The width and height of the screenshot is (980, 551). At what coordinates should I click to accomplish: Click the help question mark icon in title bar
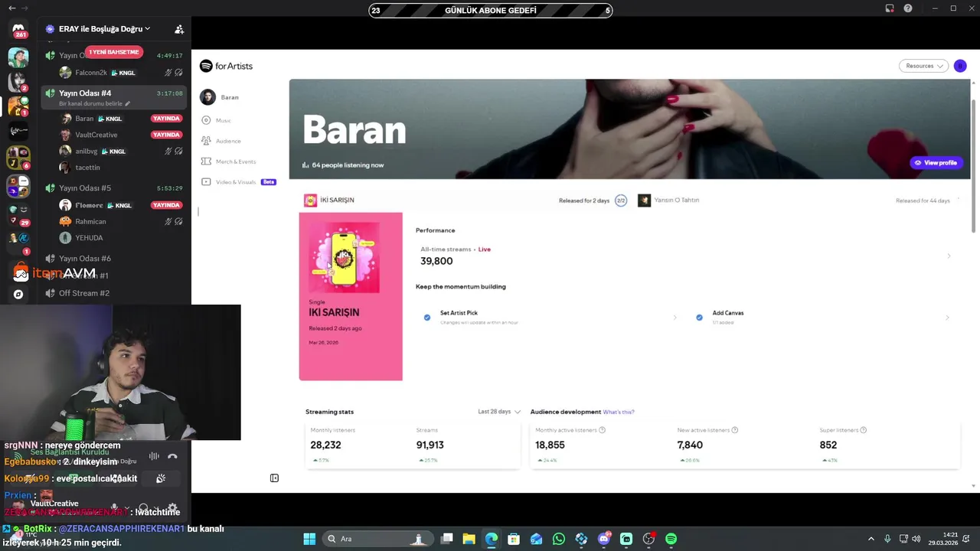[x=908, y=8]
